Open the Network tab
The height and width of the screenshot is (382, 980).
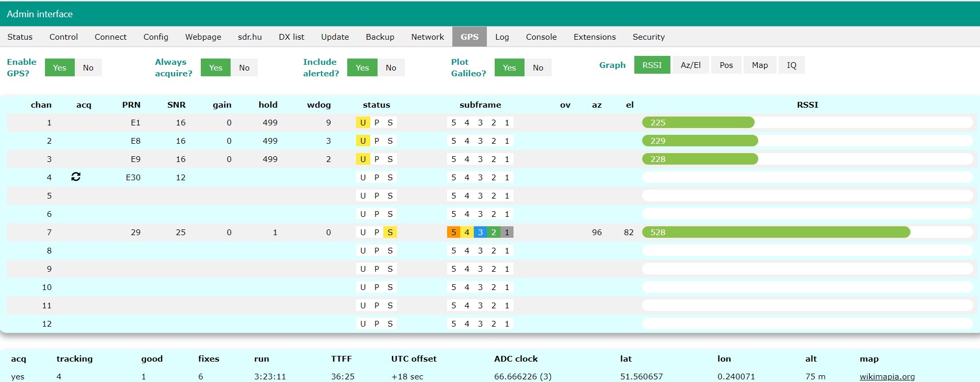(x=427, y=37)
